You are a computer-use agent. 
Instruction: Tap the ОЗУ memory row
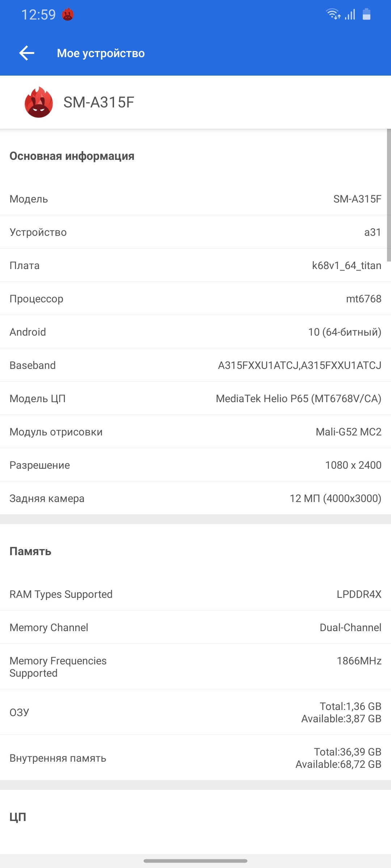[x=195, y=712]
